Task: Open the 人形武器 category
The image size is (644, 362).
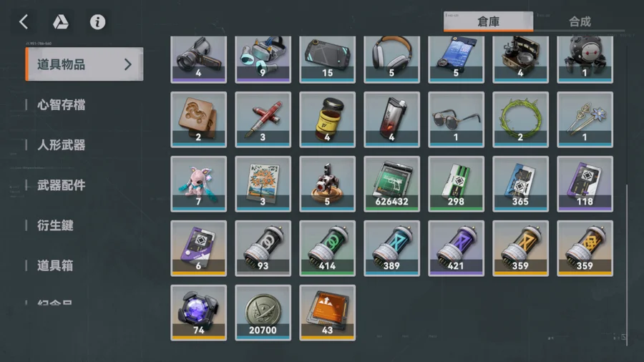Action: (62, 145)
